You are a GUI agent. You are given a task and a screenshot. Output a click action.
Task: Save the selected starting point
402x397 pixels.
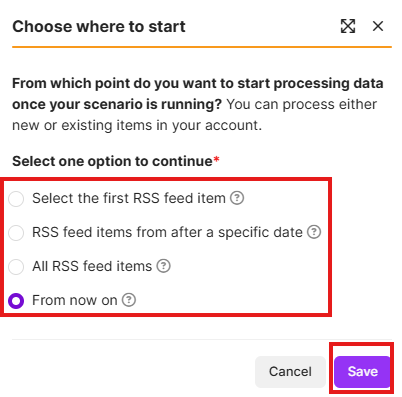[362, 372]
